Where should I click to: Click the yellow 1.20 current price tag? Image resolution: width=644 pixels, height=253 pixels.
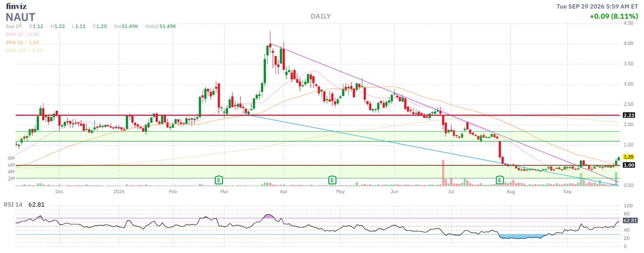coord(629,157)
